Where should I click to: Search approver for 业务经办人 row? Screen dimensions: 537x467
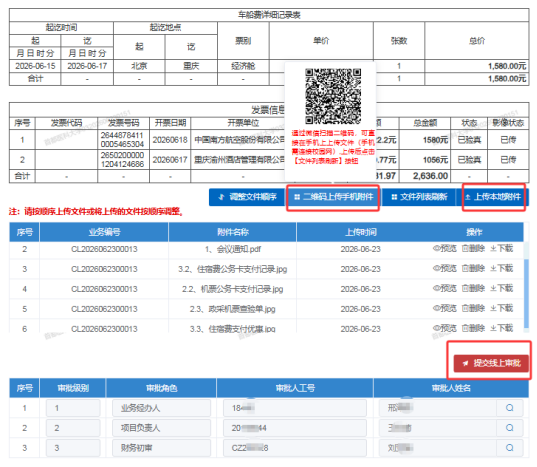(510, 408)
